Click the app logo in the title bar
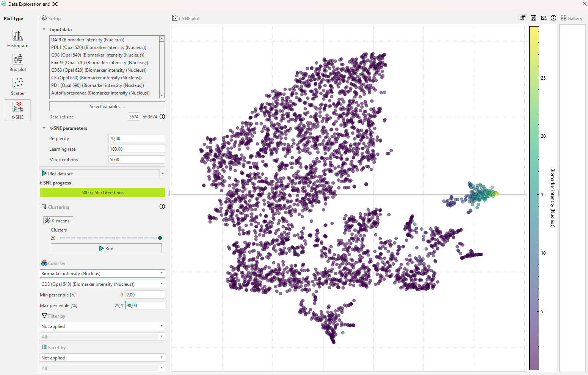 (4, 4)
